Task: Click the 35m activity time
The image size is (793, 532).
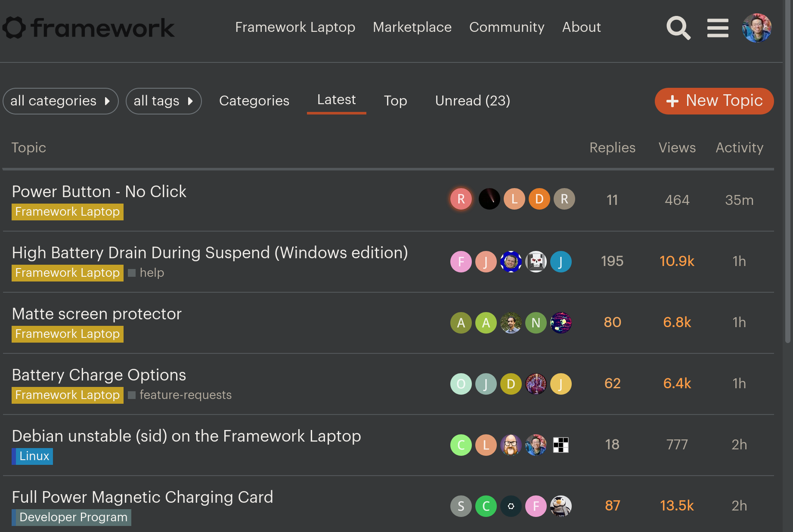Action: click(739, 200)
